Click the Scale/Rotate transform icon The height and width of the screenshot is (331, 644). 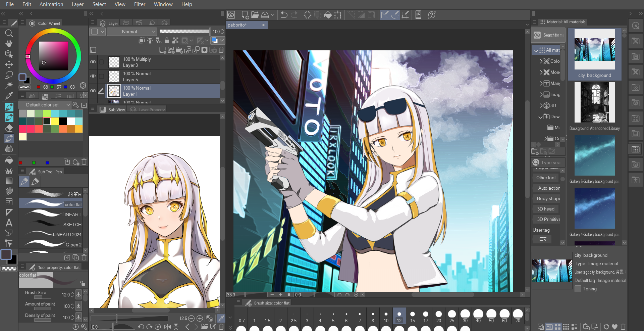338,15
